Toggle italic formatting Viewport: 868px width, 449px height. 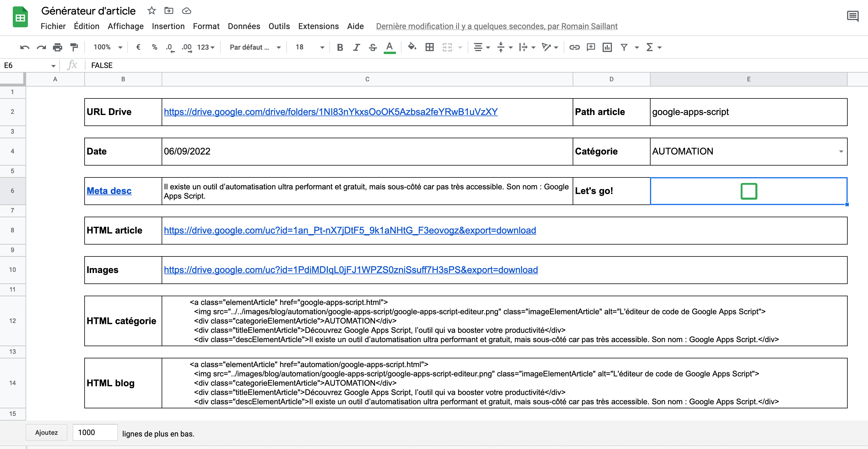coord(356,47)
